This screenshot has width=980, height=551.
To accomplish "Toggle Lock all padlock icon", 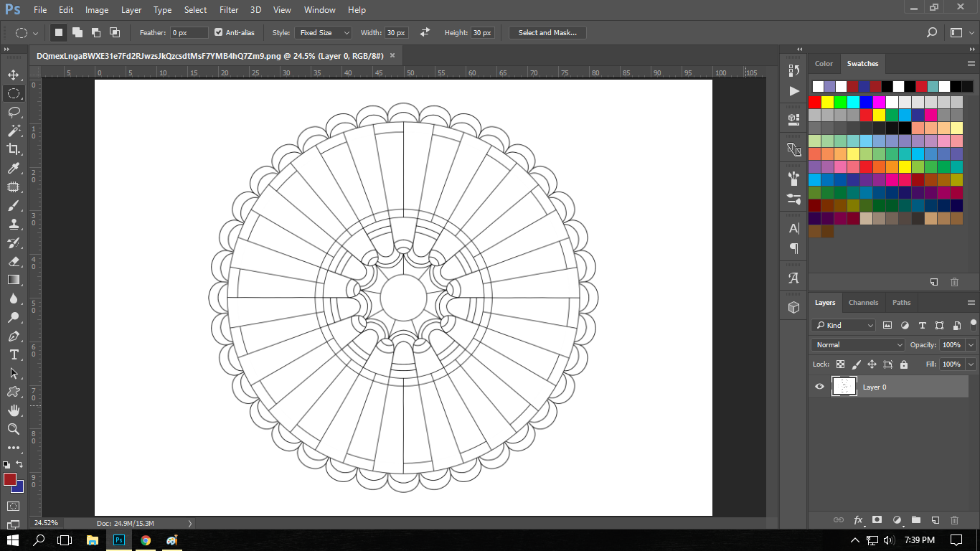I will [x=903, y=364].
